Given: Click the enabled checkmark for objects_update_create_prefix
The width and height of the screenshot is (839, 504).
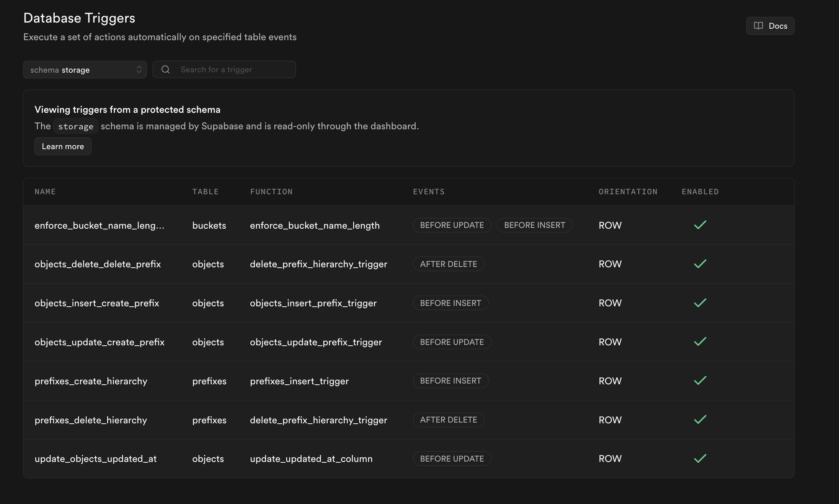Looking at the screenshot, I should click(700, 341).
